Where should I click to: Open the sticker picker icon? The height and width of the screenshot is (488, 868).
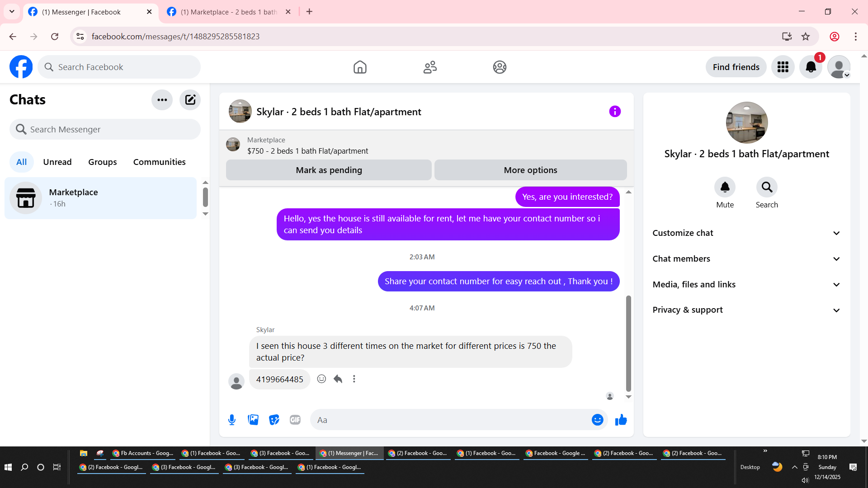(x=274, y=420)
